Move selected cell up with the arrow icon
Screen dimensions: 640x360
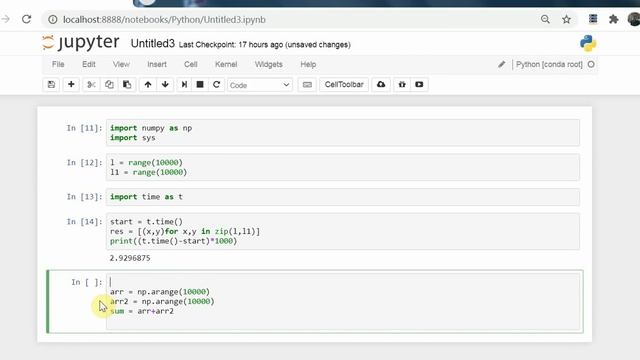148,84
